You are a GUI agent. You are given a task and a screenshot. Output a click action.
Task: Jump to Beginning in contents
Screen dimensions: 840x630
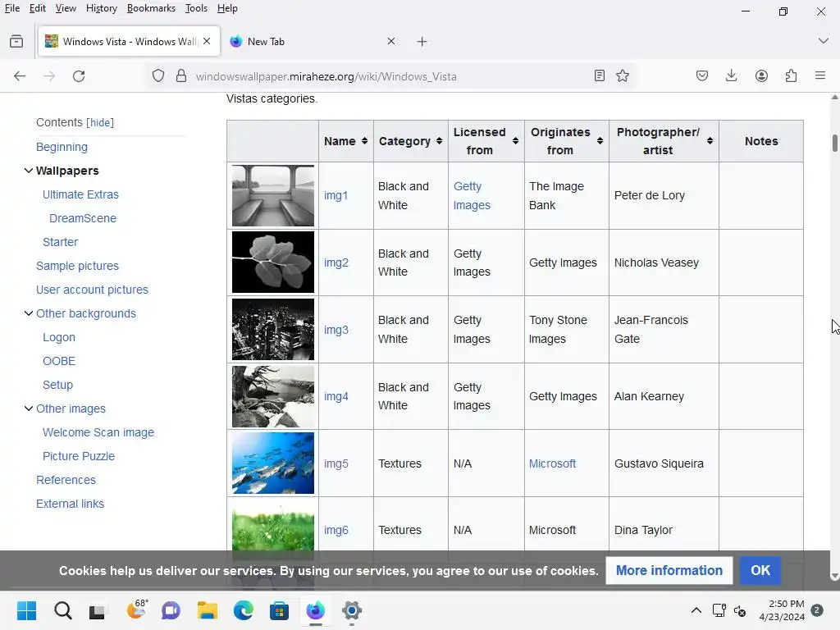pos(62,147)
